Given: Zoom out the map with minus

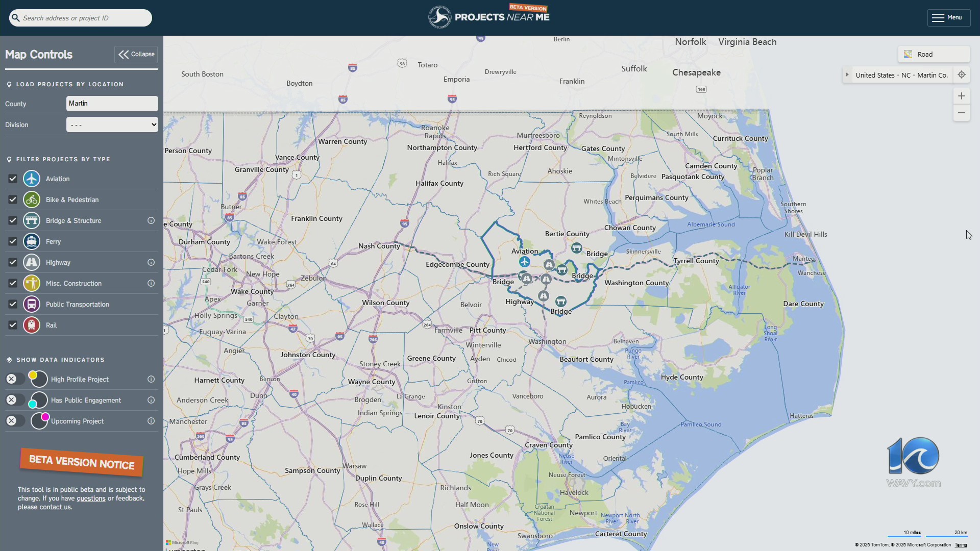Looking at the screenshot, I should (962, 113).
